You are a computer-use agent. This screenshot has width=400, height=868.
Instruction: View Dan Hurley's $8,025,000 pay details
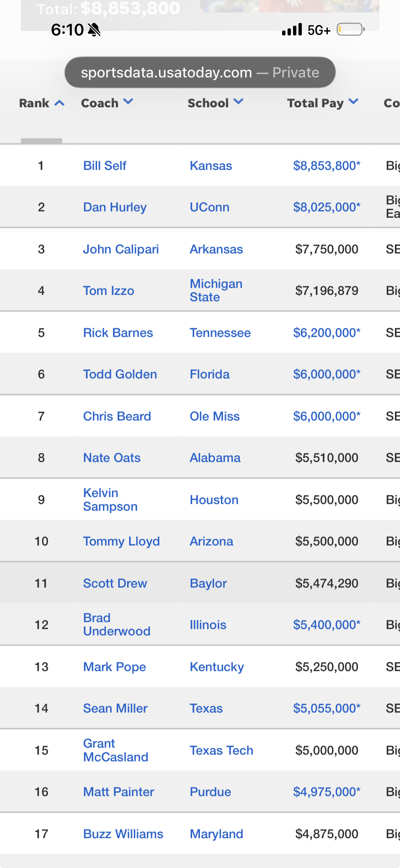coord(326,207)
